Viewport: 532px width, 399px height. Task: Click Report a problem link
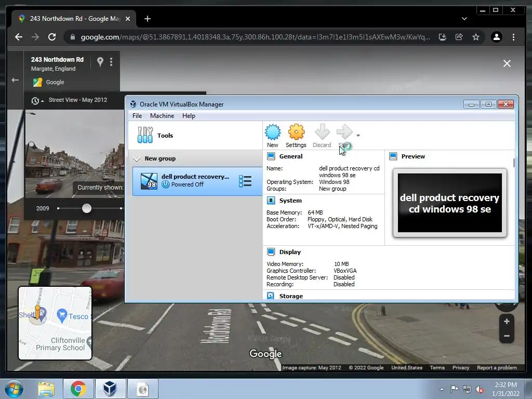click(497, 368)
